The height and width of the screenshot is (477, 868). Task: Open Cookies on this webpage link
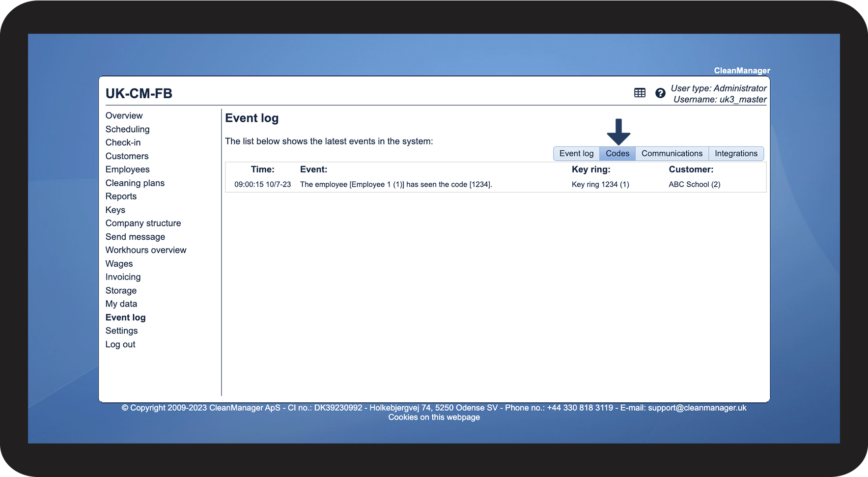click(x=434, y=417)
